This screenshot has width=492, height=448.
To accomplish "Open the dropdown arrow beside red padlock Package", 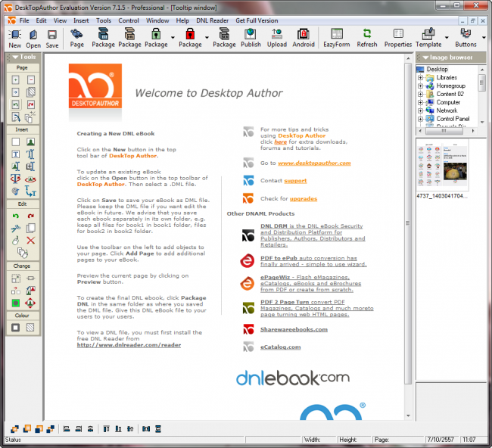I will pyautogui.click(x=207, y=38).
